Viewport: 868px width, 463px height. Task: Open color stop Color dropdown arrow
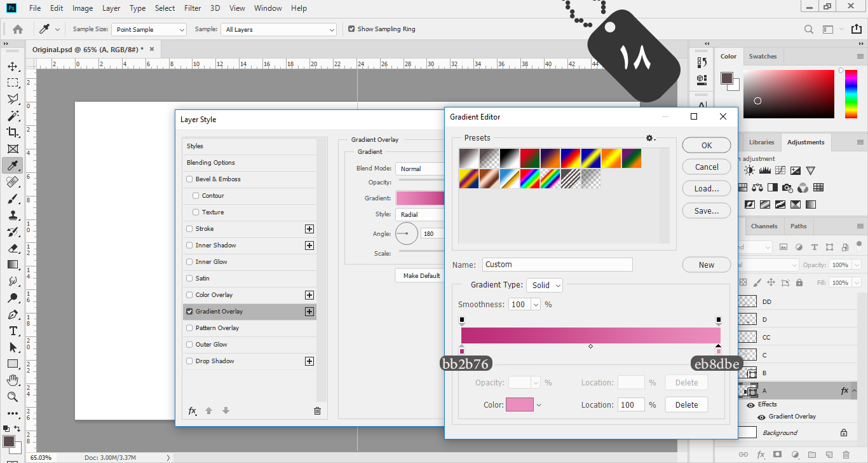click(x=539, y=404)
